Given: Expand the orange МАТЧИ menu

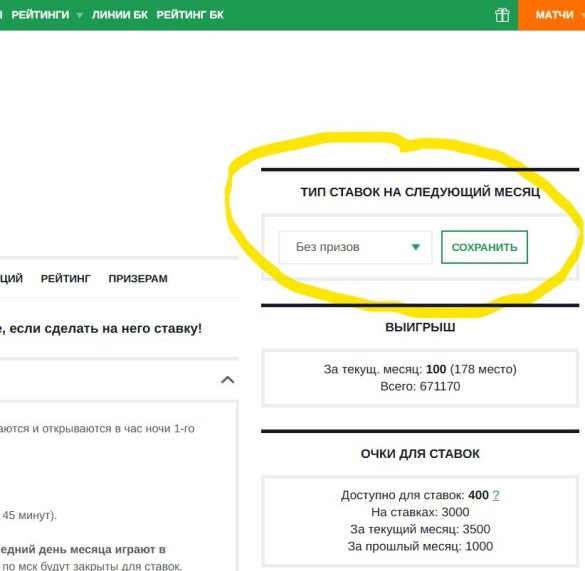Looking at the screenshot, I should point(554,15).
